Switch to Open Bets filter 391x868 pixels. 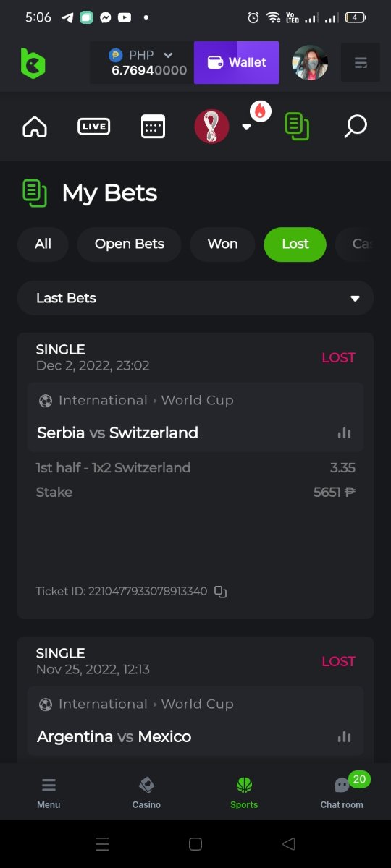point(129,244)
